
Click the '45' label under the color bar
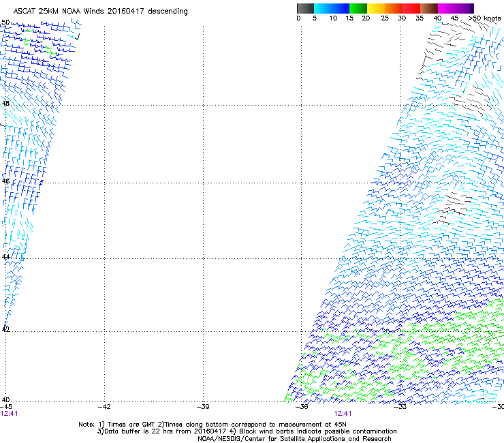(454, 18)
